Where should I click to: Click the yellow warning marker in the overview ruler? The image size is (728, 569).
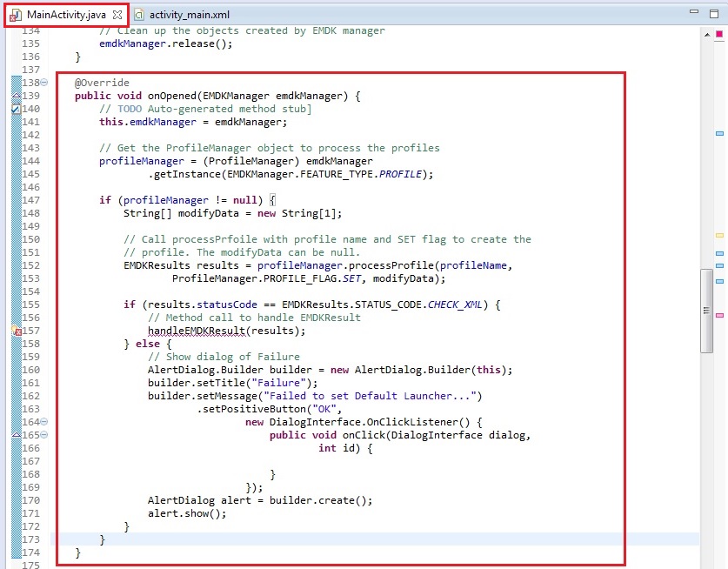click(719, 236)
